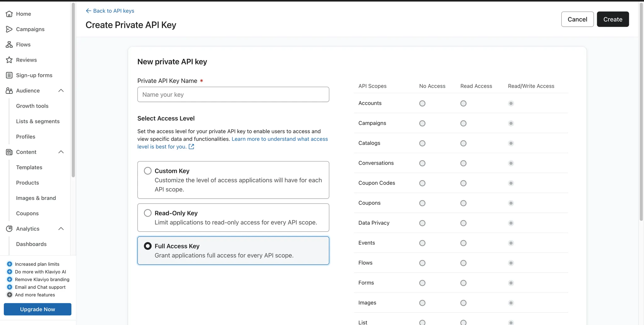644x325 pixels.
Task: Set Coupon Codes scope to Read Access
Action: click(463, 183)
